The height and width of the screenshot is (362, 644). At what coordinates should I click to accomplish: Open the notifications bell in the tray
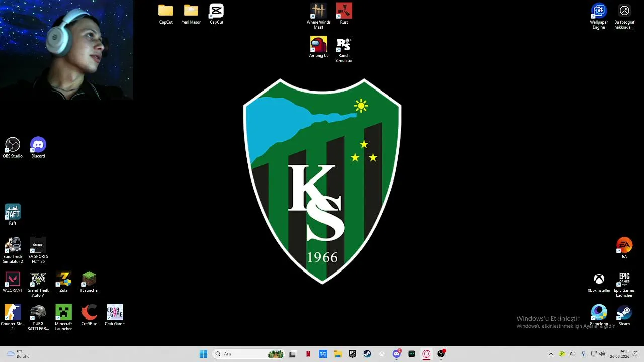pos(635,354)
